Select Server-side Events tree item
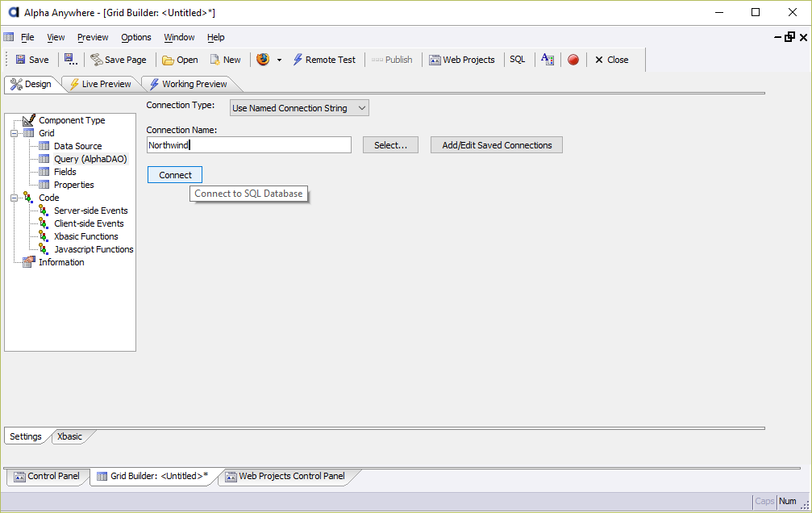The image size is (812, 513). coord(91,211)
